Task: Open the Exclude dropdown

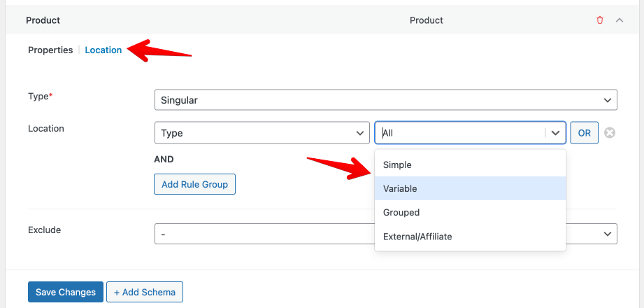Action: pyautogui.click(x=386, y=234)
